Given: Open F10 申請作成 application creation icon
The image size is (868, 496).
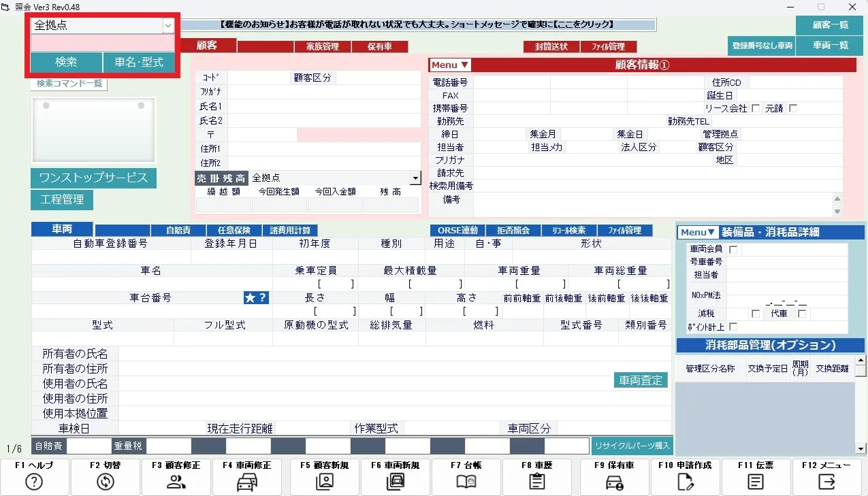Looking at the screenshot, I should [x=685, y=482].
